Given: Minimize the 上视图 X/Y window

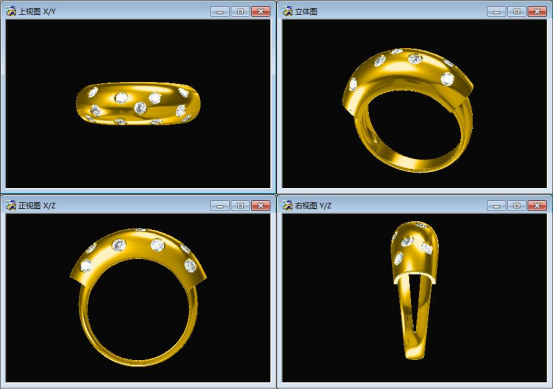Looking at the screenshot, I should [x=220, y=11].
